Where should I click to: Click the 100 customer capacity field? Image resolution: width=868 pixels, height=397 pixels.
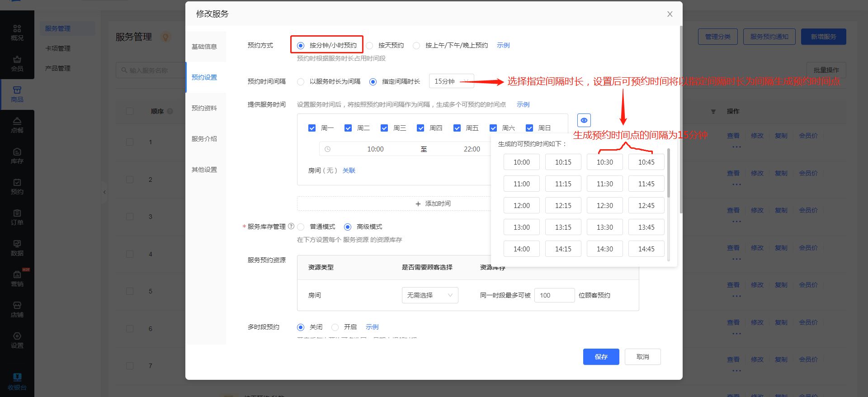(x=554, y=295)
